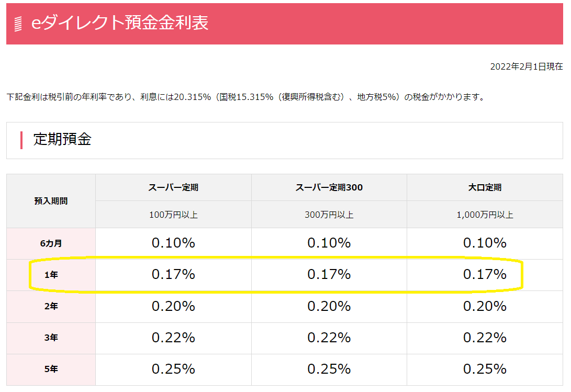This screenshot has height=392, width=571.
Task: Click the 2年 row label
Action: point(51,306)
